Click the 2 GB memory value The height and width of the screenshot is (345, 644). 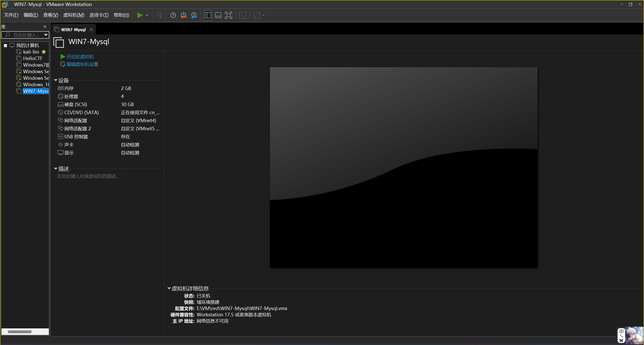126,88
